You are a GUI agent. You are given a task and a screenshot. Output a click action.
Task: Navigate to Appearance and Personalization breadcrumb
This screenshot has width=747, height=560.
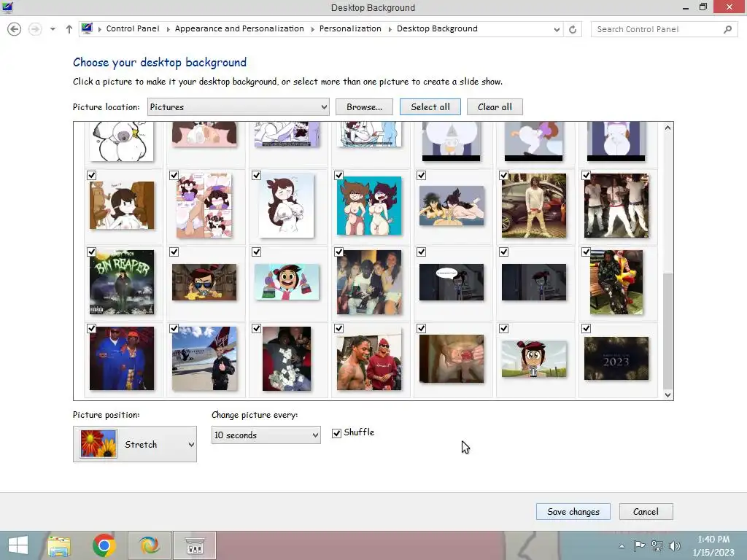(239, 28)
